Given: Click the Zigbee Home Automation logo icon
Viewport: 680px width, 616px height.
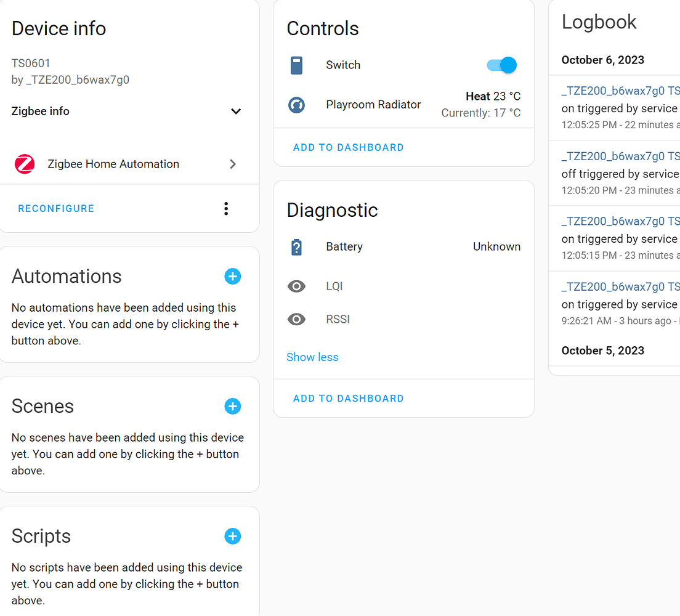Looking at the screenshot, I should click(25, 164).
